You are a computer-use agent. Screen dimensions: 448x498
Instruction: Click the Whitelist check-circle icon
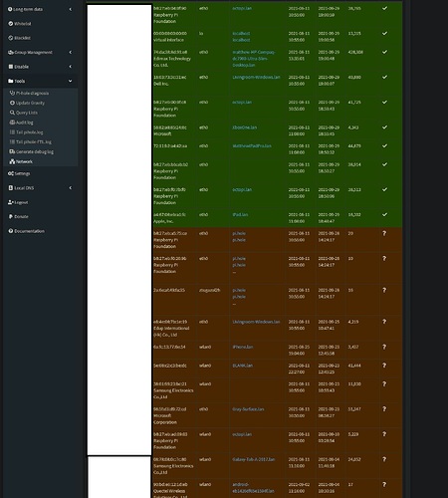coord(11,24)
